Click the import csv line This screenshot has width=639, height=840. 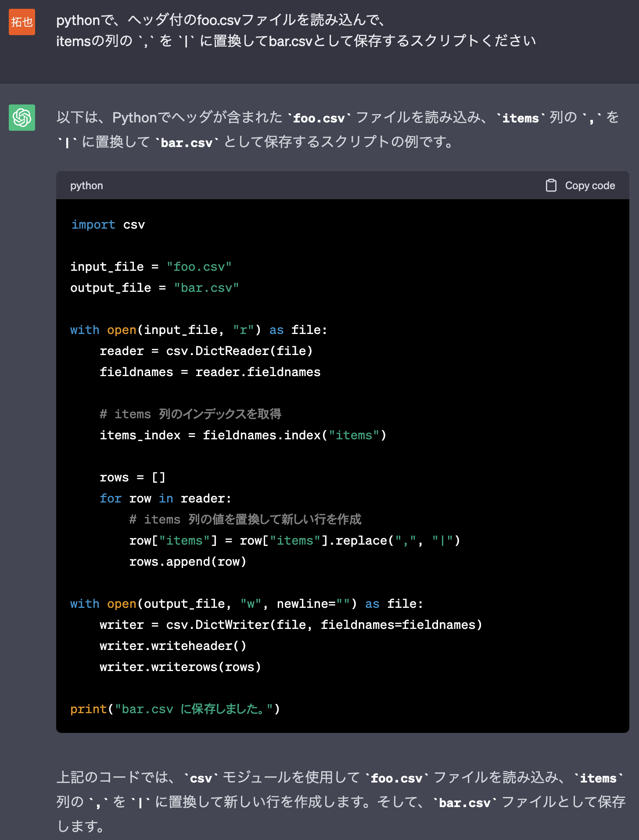108,225
